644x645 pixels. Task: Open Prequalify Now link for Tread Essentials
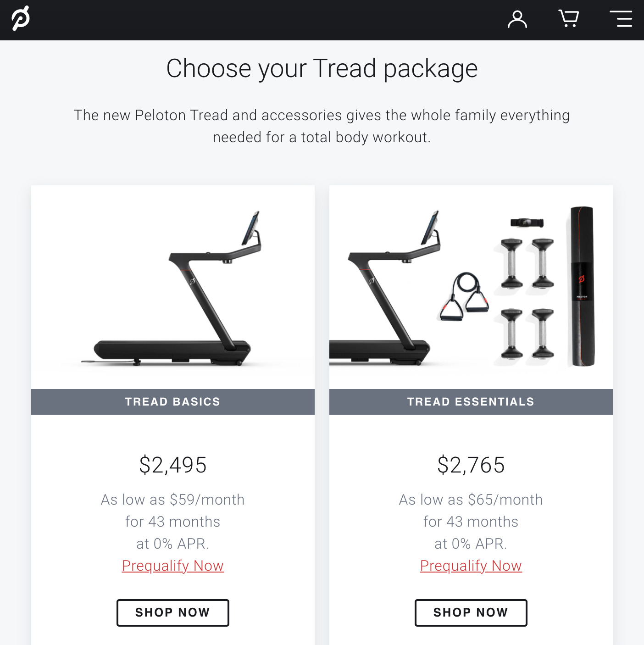click(x=471, y=566)
